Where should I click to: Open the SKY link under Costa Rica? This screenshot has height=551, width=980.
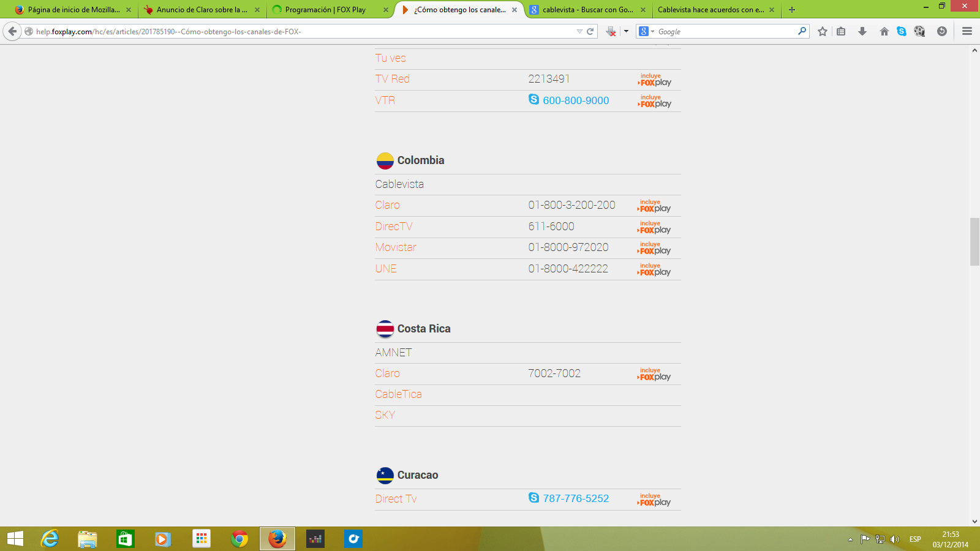[385, 415]
